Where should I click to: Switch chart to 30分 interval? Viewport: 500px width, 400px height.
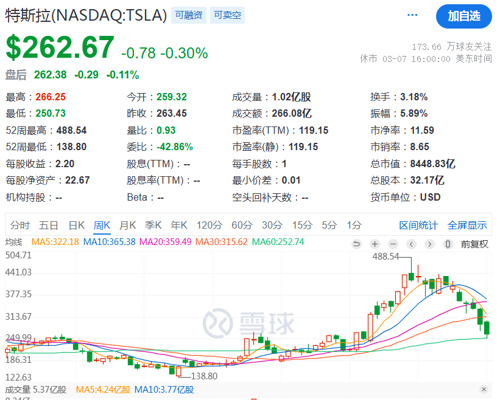click(x=272, y=225)
